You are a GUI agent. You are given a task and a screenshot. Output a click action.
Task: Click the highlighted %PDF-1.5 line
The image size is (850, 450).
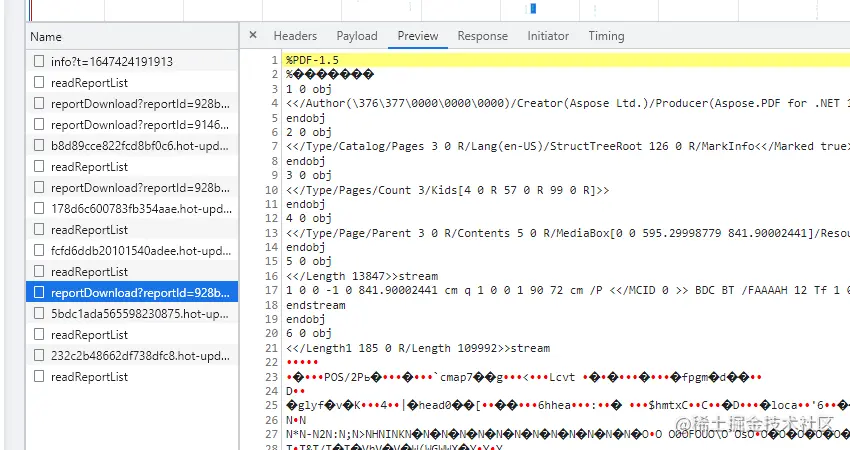pos(568,60)
